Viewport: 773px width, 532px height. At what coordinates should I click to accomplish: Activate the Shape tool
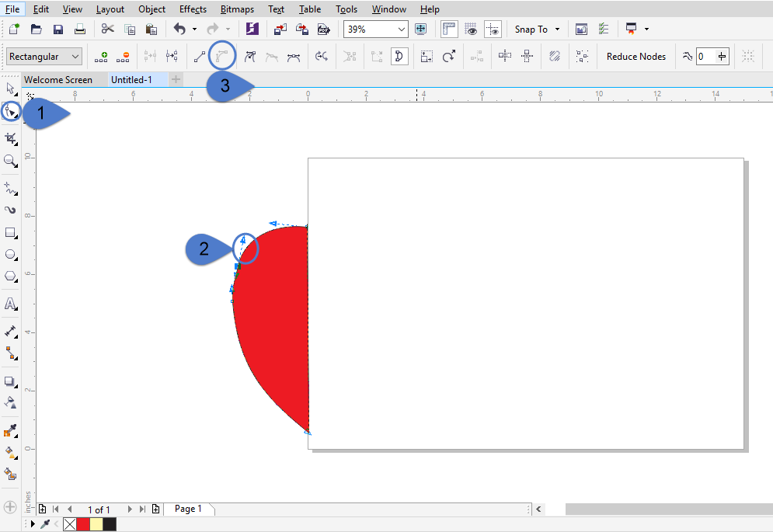point(10,111)
